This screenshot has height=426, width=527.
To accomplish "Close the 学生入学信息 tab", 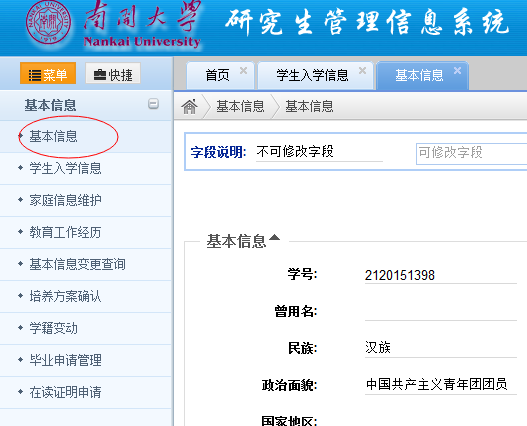I will pyautogui.click(x=362, y=71).
